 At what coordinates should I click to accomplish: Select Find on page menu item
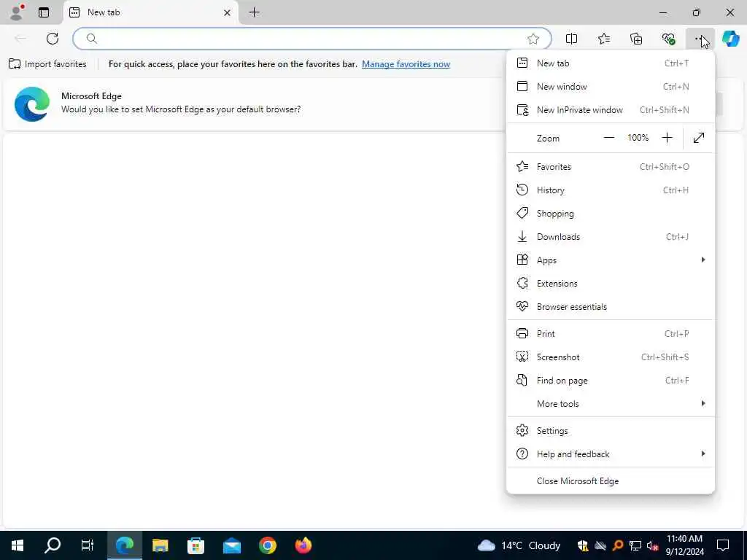[x=611, y=381]
